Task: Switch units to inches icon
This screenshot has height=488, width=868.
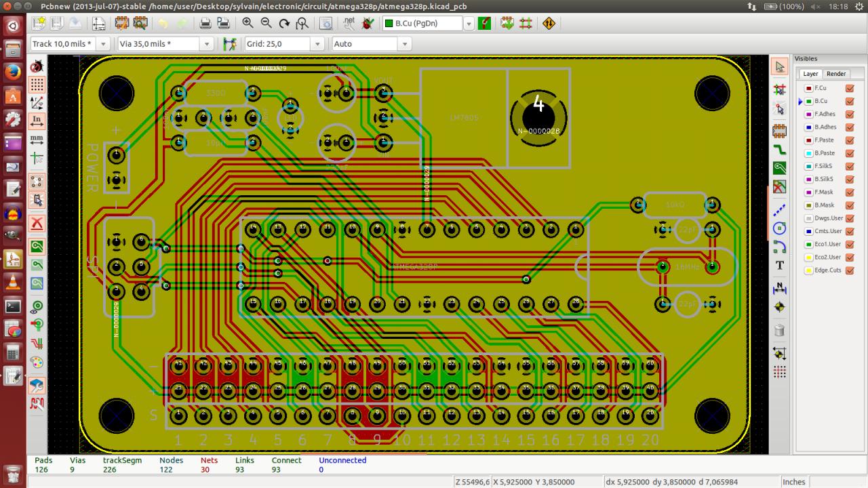Action: (37, 121)
